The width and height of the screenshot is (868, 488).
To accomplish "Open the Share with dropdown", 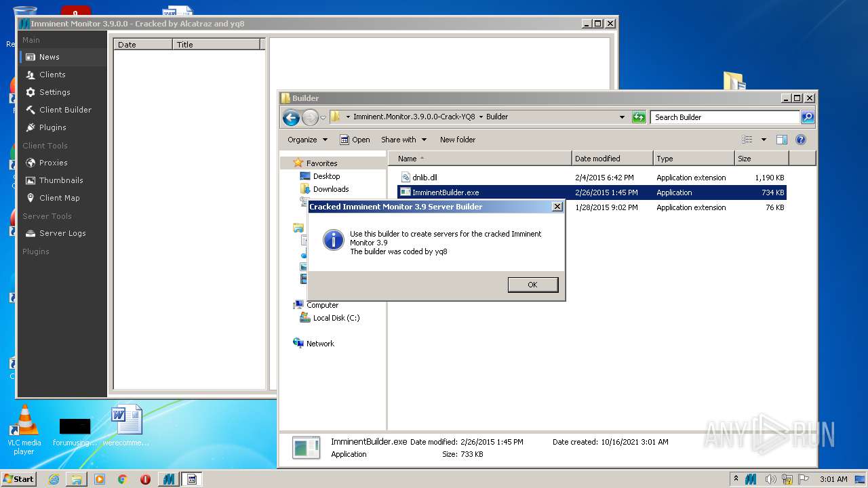I will coord(403,140).
